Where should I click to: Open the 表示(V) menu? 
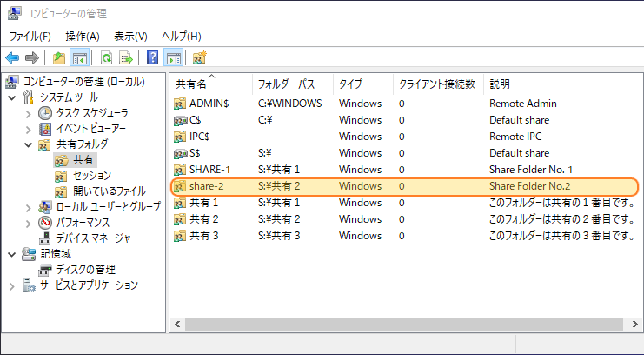[130, 37]
